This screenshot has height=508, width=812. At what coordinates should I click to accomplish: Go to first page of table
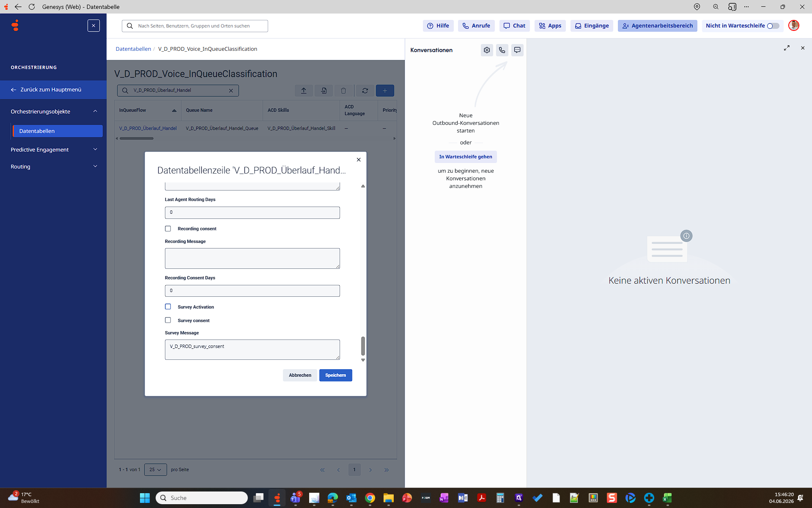[x=322, y=470]
